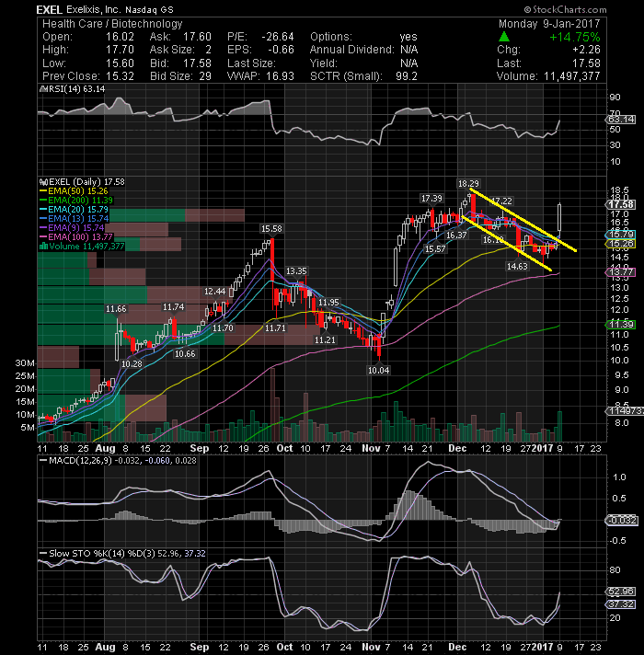Click the Slow STO %K(14) %D(3) label

tap(102, 554)
